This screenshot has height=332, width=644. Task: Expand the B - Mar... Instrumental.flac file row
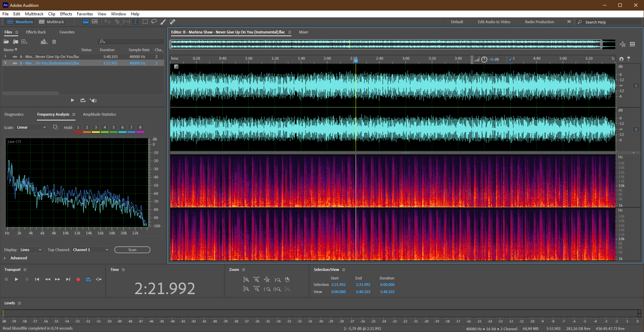tap(5, 63)
